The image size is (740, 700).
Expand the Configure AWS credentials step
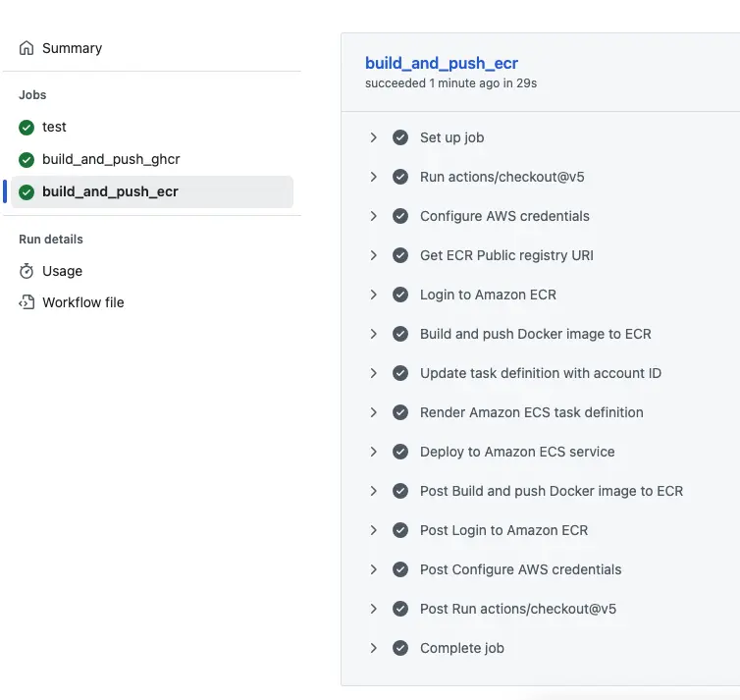click(x=373, y=216)
